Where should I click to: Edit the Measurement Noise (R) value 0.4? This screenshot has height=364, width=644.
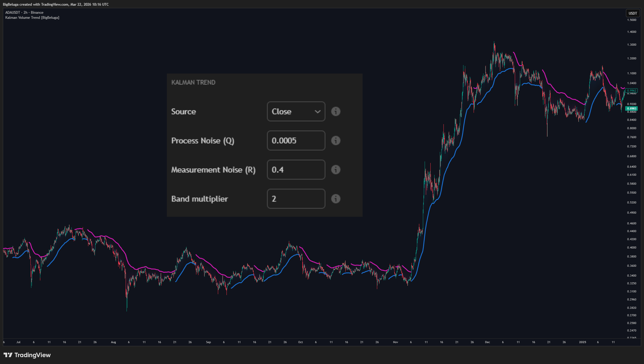point(296,169)
